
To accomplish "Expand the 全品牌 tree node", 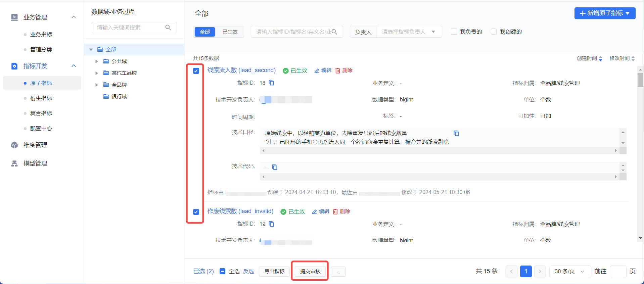I will (x=97, y=85).
